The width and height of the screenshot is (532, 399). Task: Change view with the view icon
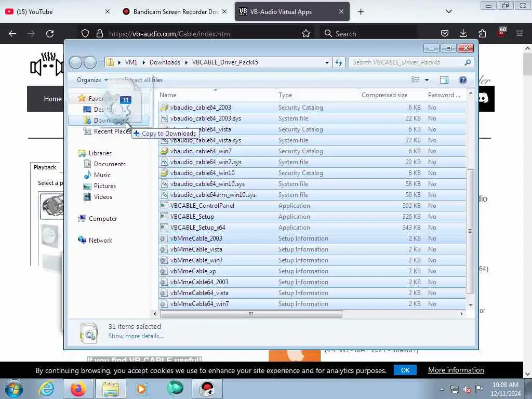(x=416, y=80)
